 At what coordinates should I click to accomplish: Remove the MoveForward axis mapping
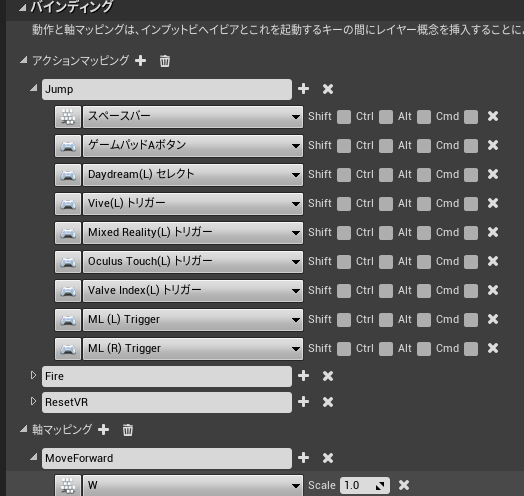point(328,458)
